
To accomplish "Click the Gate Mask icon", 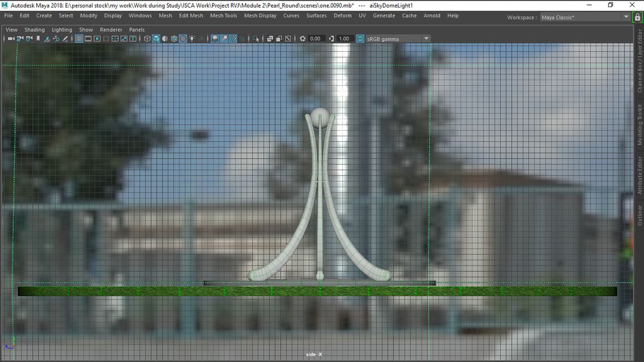I will pos(106,39).
